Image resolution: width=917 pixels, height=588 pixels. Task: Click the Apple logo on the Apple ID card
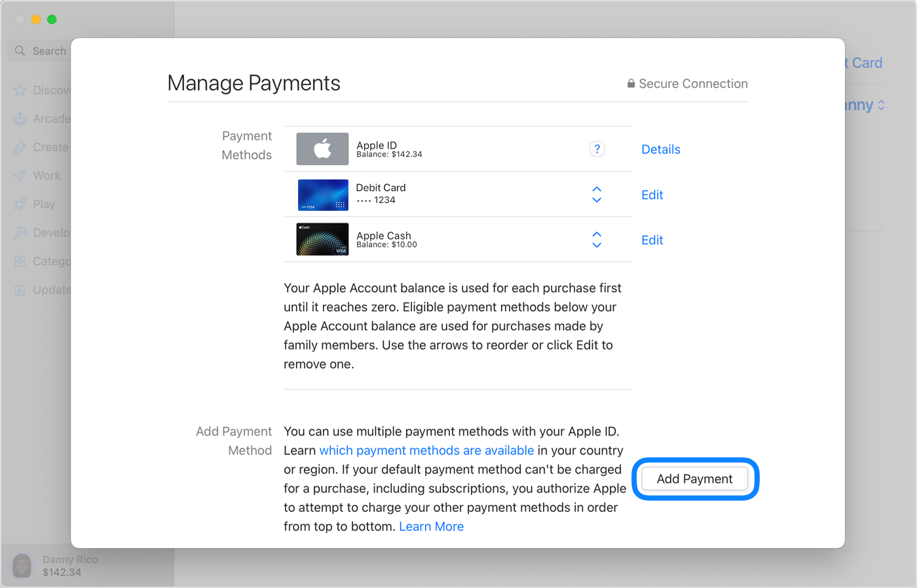322,149
